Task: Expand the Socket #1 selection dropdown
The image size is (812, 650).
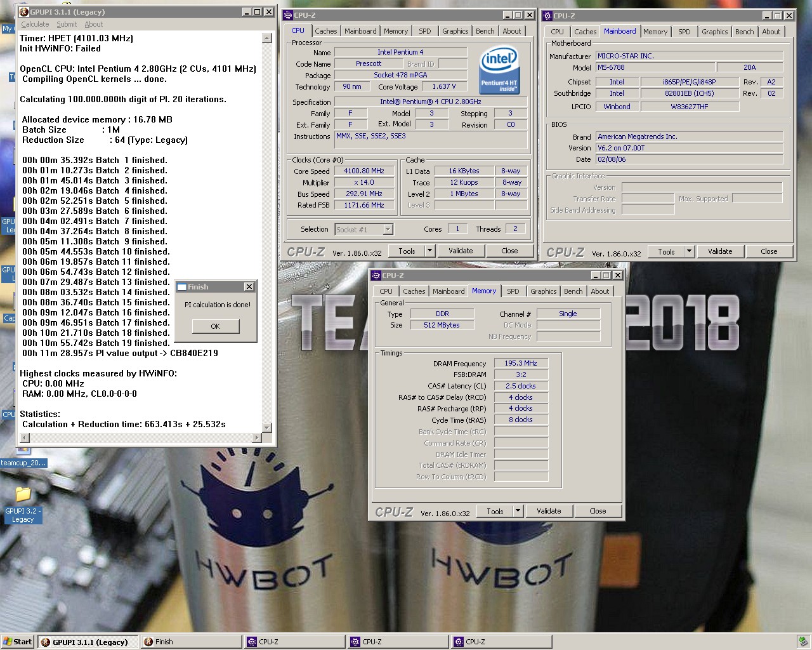Action: (388, 229)
